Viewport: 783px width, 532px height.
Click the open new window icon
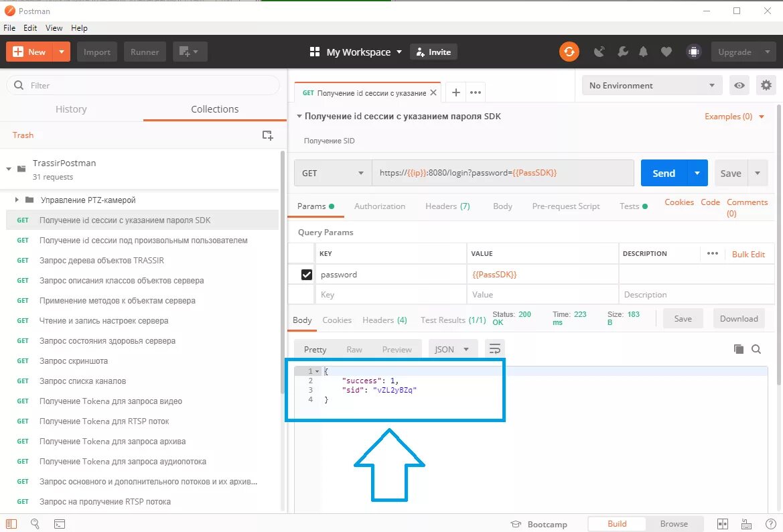click(190, 52)
